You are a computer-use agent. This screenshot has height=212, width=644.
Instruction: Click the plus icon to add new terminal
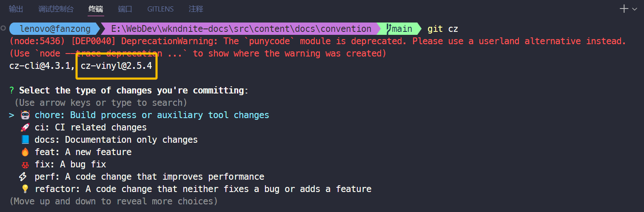tap(624, 8)
